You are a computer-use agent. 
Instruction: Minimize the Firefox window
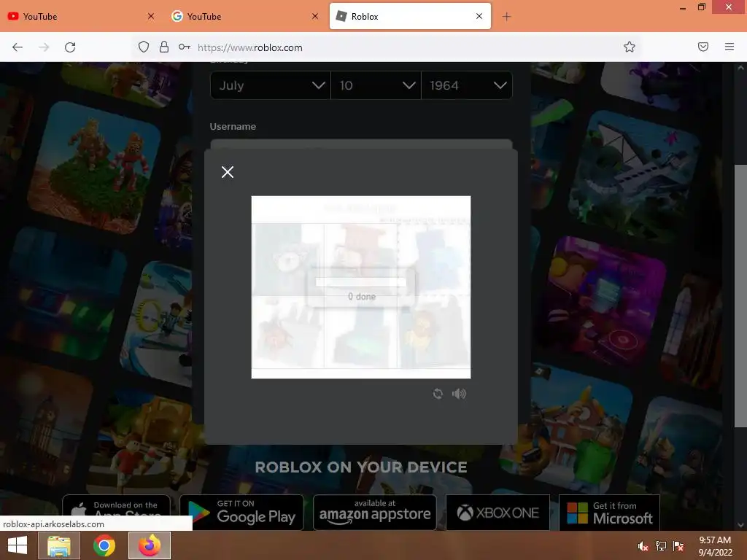pos(683,7)
